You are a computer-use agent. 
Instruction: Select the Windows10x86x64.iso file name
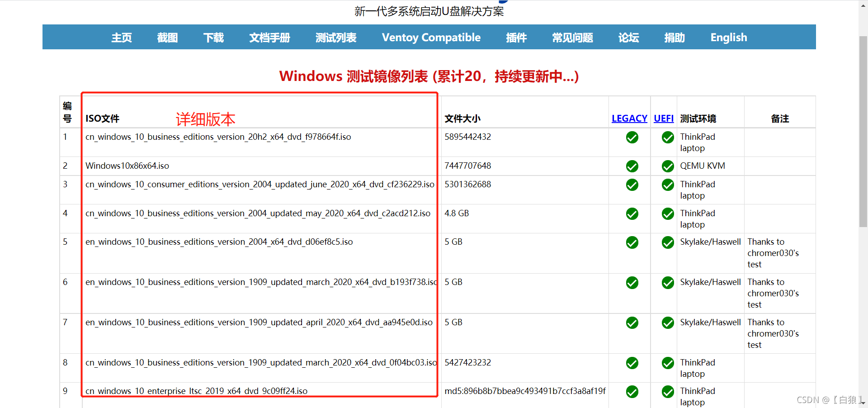pos(127,166)
